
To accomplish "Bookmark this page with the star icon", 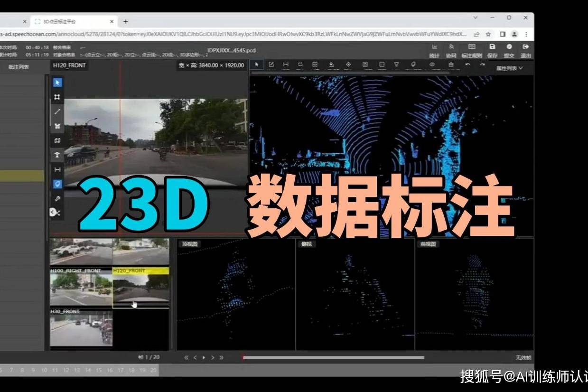I will [488, 34].
